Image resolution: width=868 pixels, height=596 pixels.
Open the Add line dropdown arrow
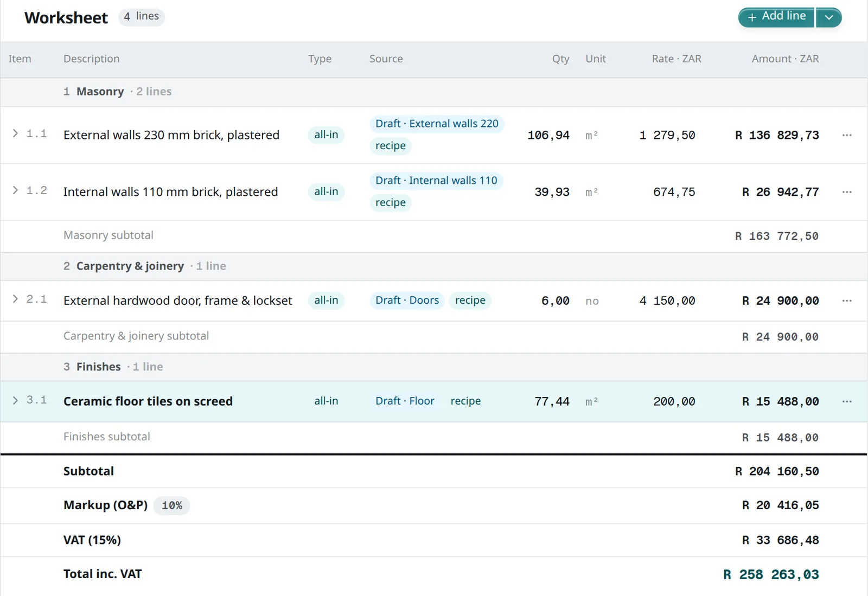coord(828,17)
